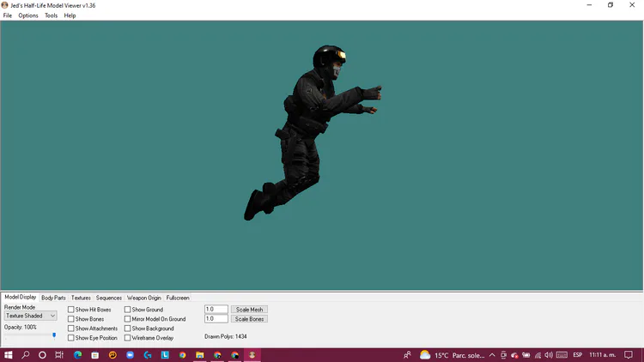The image size is (644, 362).
Task: Switch to the Sequences tab
Action: coord(109,298)
